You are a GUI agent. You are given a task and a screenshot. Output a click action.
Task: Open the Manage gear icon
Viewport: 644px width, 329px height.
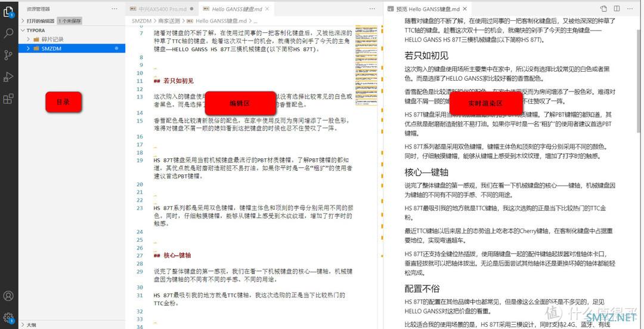tap(8, 317)
